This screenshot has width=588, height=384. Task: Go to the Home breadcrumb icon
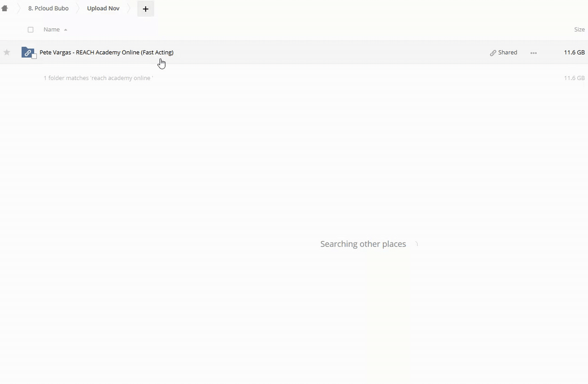click(4, 8)
